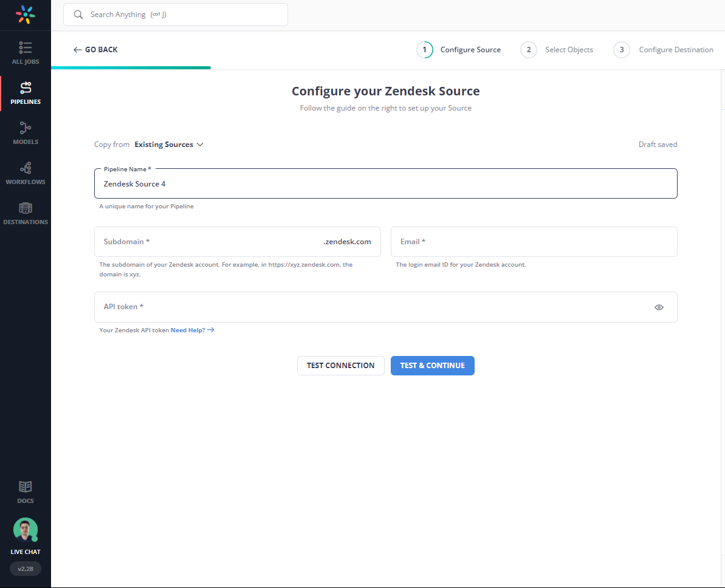Focus the Search Anything field
This screenshot has width=725, height=588.
[176, 15]
